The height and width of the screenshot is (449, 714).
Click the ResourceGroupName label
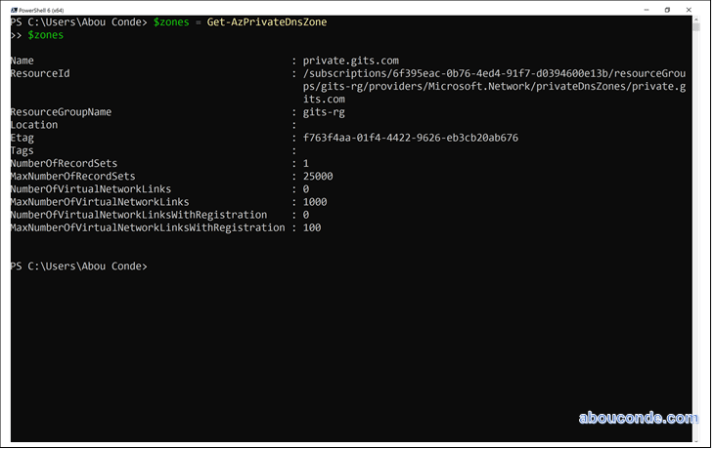(60, 112)
